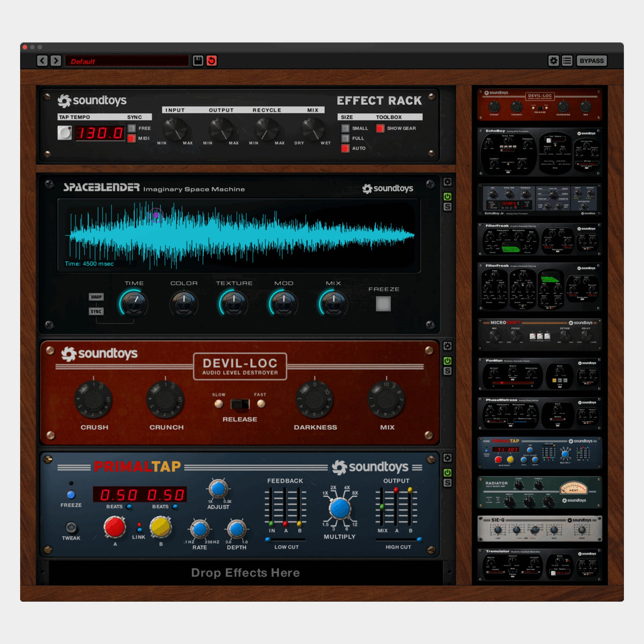Select AUTO rack size
This screenshot has width=644, height=644.
345,148
